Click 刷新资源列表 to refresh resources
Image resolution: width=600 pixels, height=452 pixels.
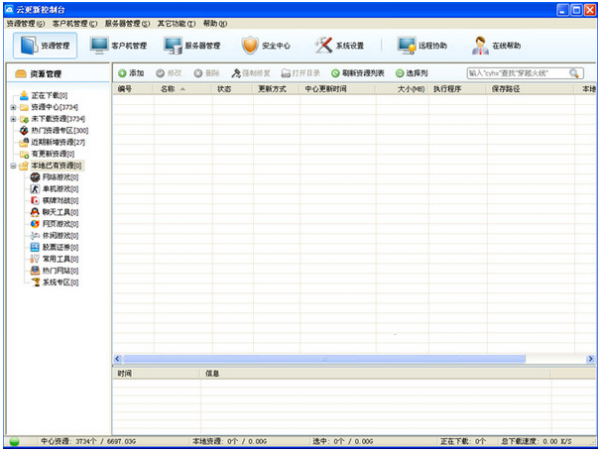tap(357, 73)
